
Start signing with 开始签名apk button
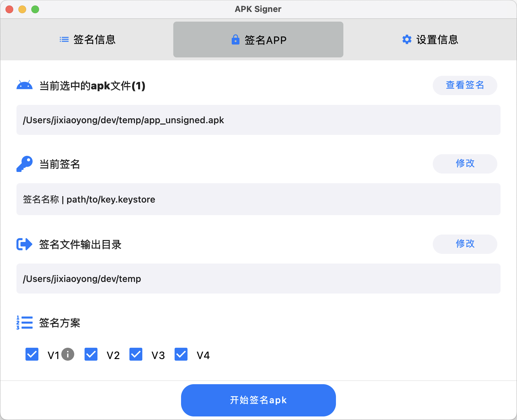pyautogui.click(x=258, y=400)
